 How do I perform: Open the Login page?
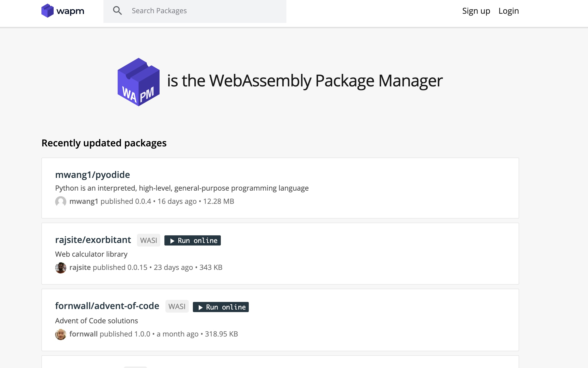click(508, 11)
